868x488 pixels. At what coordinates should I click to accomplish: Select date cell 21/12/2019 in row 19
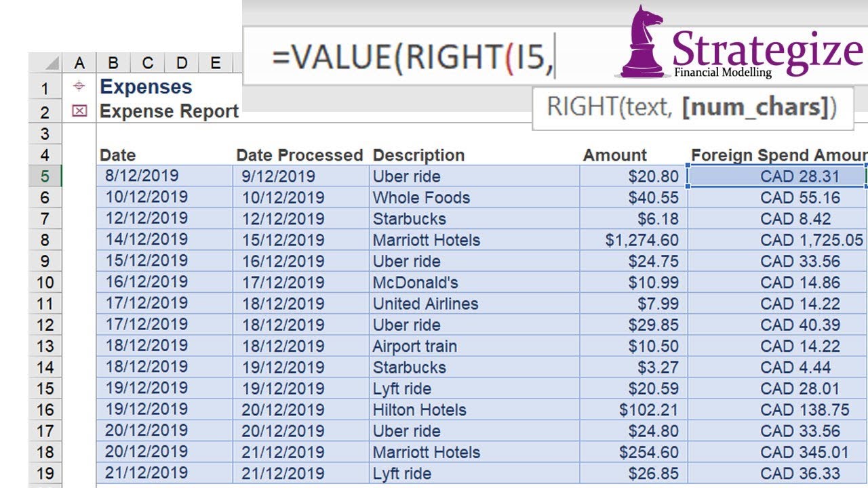click(x=165, y=473)
